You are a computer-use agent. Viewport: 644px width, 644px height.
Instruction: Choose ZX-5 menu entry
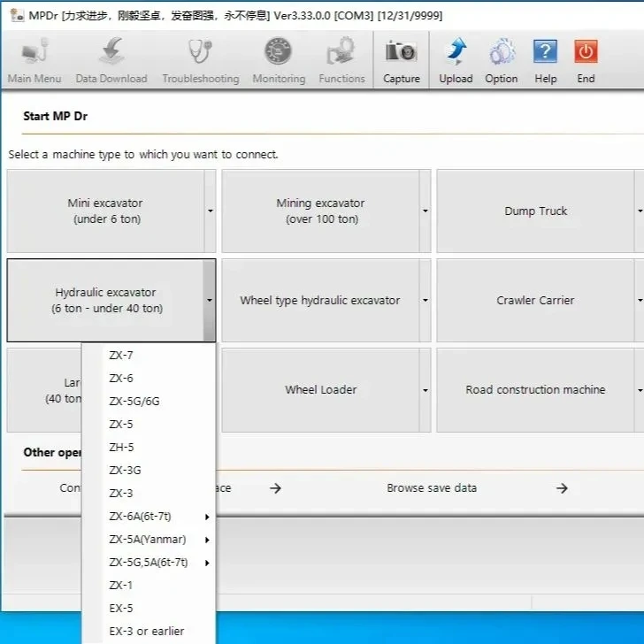tap(149, 425)
